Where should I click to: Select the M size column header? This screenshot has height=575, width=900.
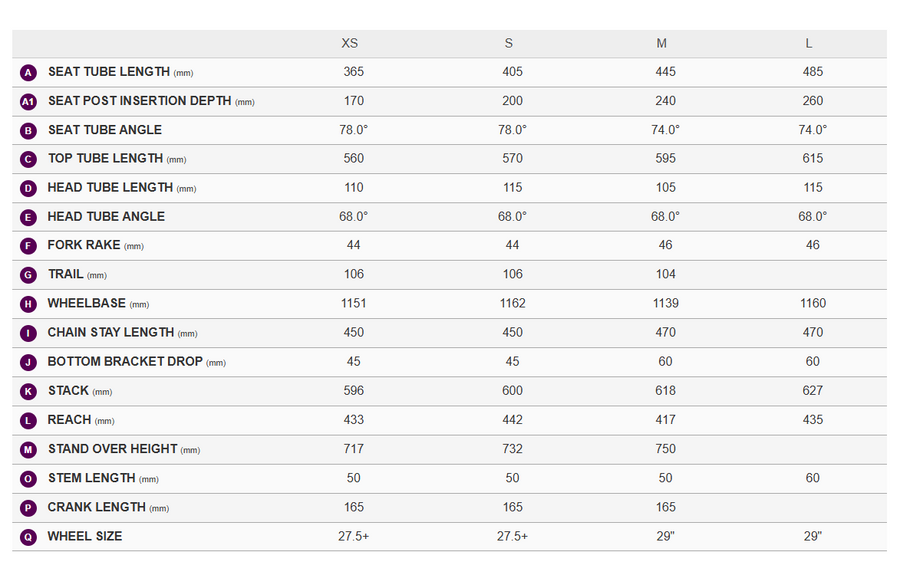[x=662, y=43]
